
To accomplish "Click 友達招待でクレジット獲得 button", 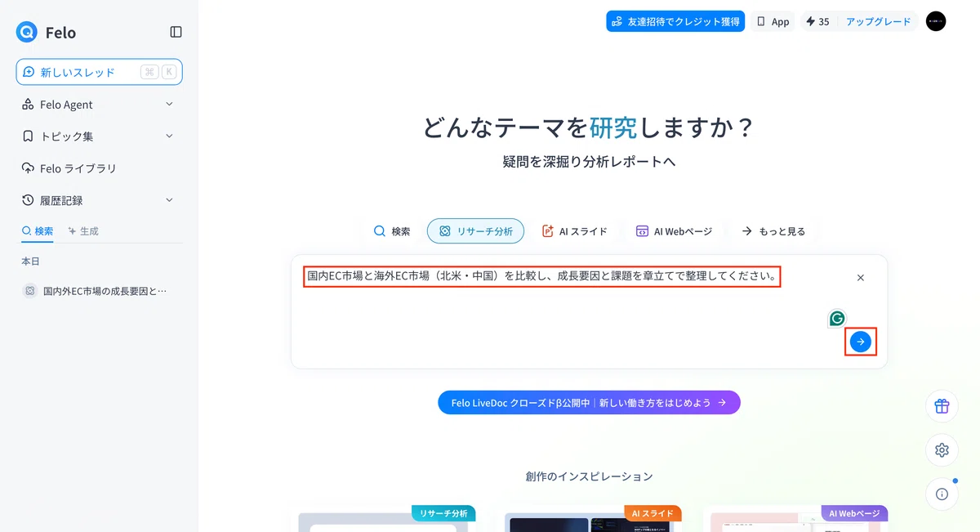I will pyautogui.click(x=675, y=21).
